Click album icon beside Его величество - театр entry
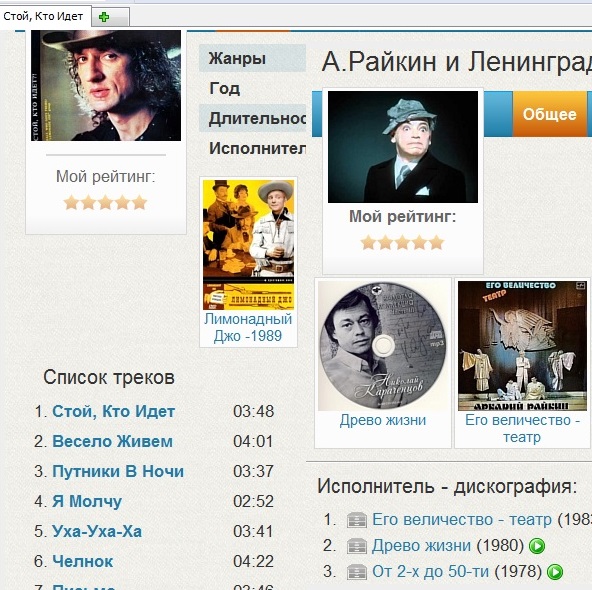Screen dimensions: 592x590 (356, 520)
